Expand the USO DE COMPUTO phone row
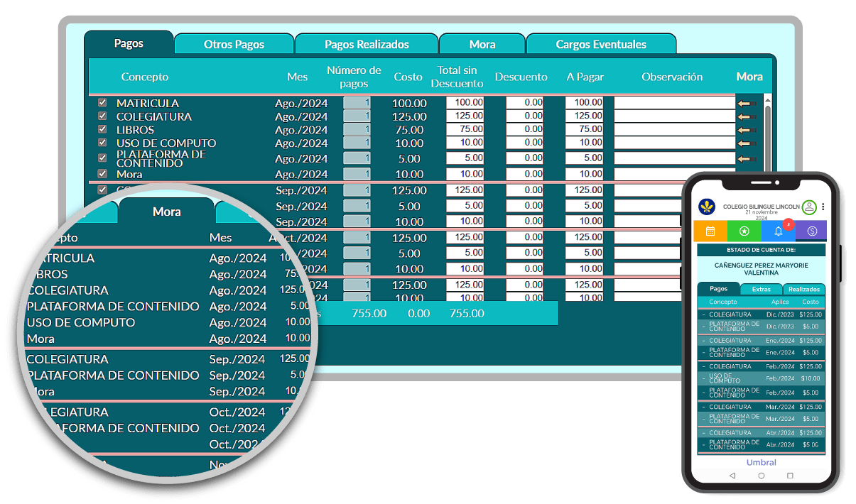Viewport: 856px width, 504px height. pyautogui.click(x=704, y=379)
